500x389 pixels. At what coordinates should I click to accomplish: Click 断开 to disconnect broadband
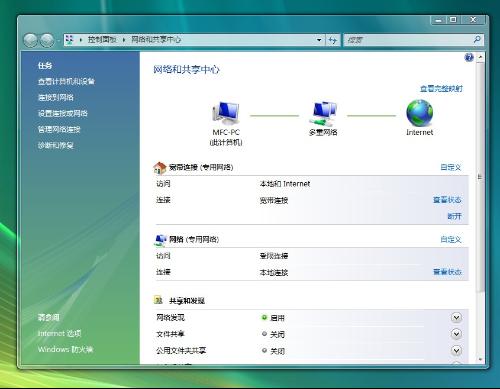454,216
